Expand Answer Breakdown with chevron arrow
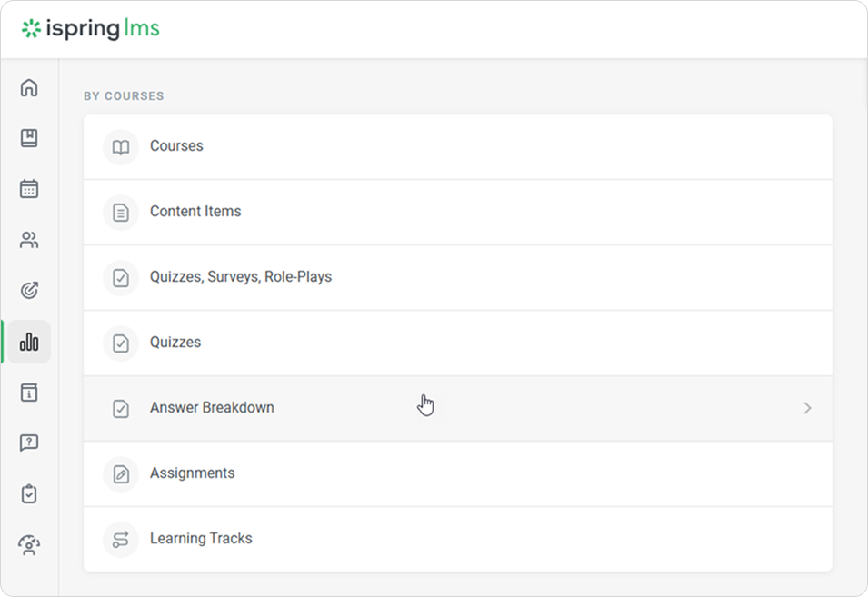 (x=807, y=409)
